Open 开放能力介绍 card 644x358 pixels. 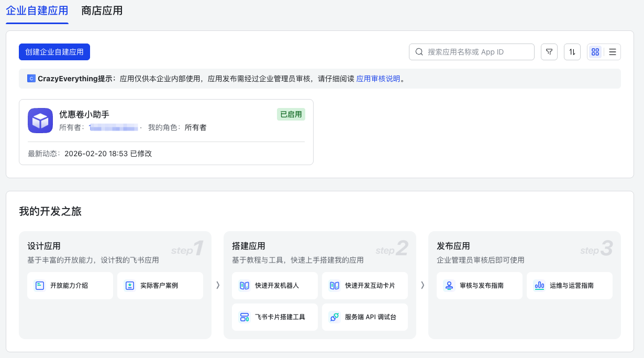pos(70,286)
